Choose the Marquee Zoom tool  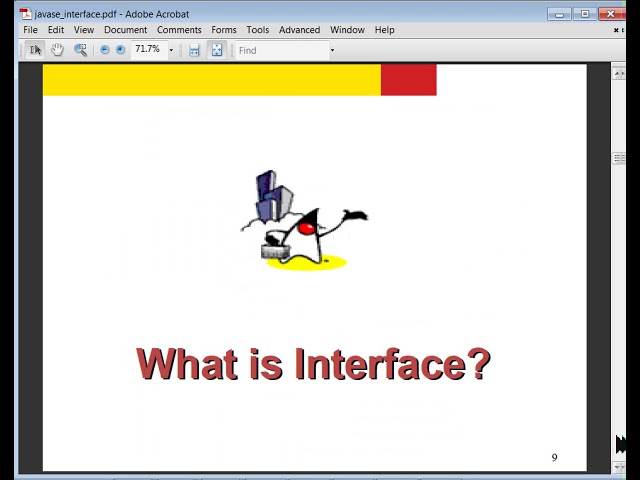click(80, 50)
